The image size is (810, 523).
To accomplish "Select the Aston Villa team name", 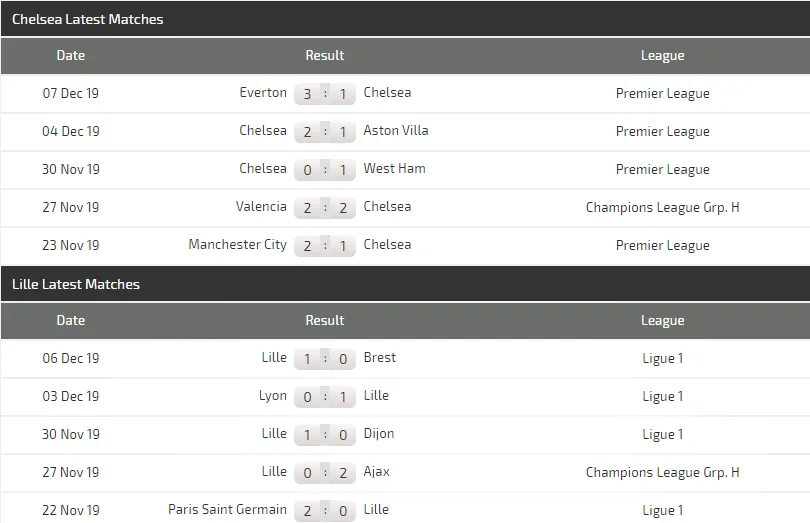I will tap(396, 131).
